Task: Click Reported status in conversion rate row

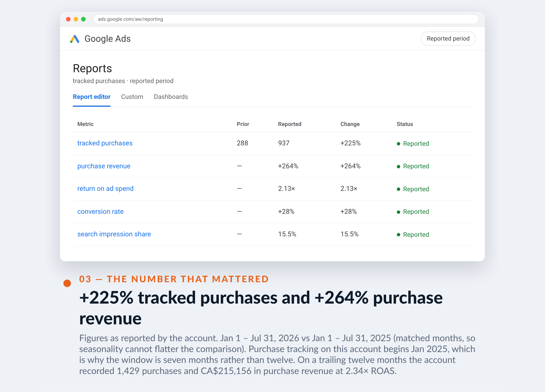Action: point(413,212)
